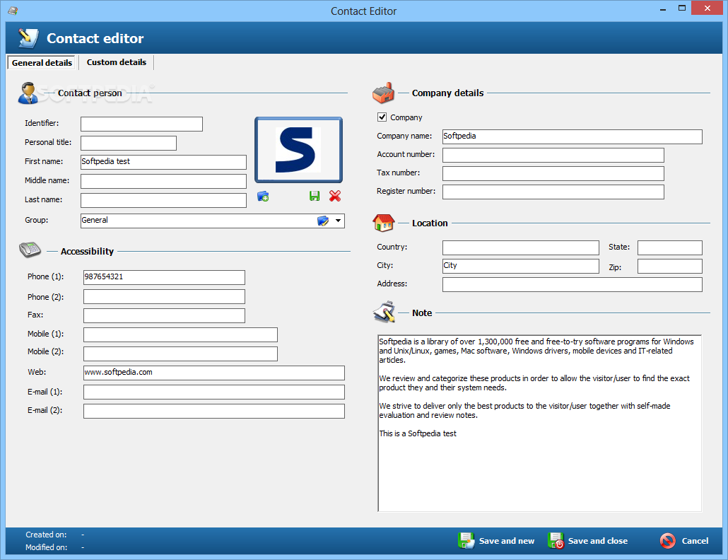The width and height of the screenshot is (728, 560).
Task: Click the Zip input field
Action: 669,266
